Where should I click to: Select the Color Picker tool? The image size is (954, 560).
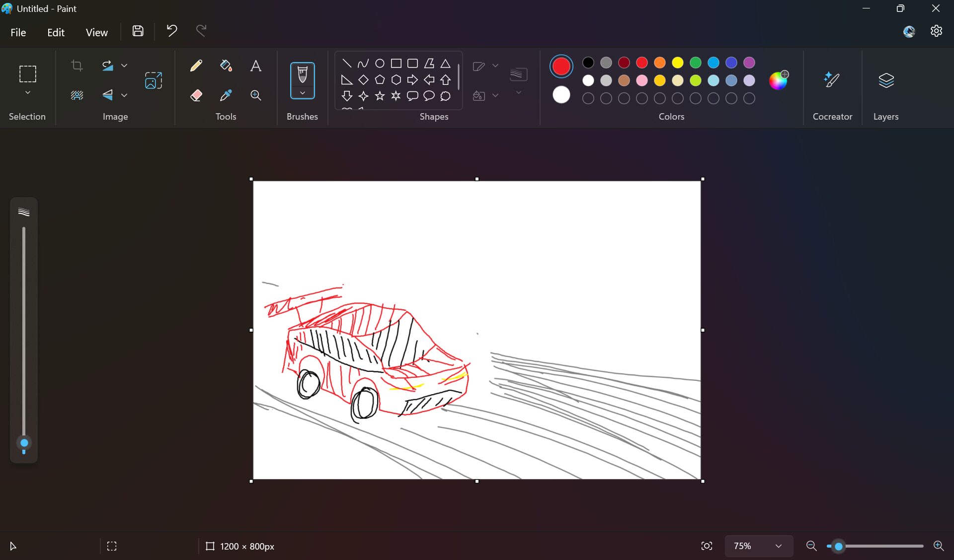[225, 95]
